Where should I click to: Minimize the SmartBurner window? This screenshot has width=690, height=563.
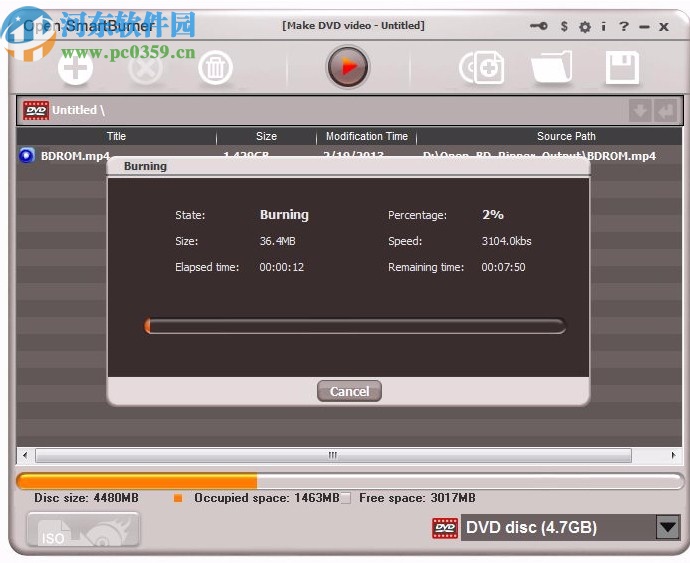644,27
